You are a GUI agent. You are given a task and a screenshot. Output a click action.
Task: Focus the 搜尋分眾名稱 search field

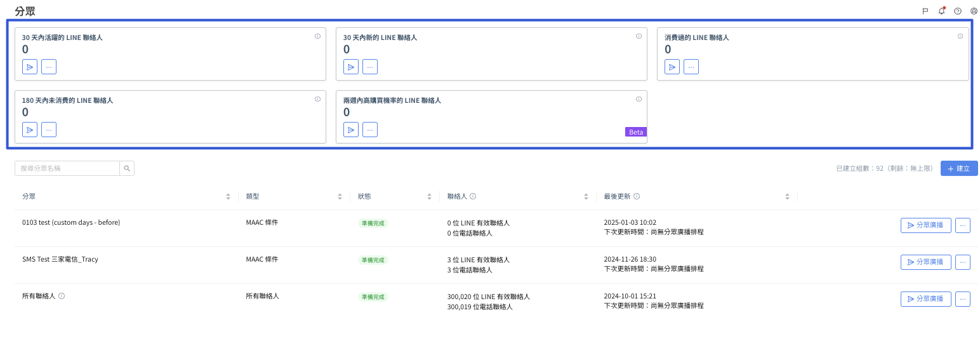67,168
